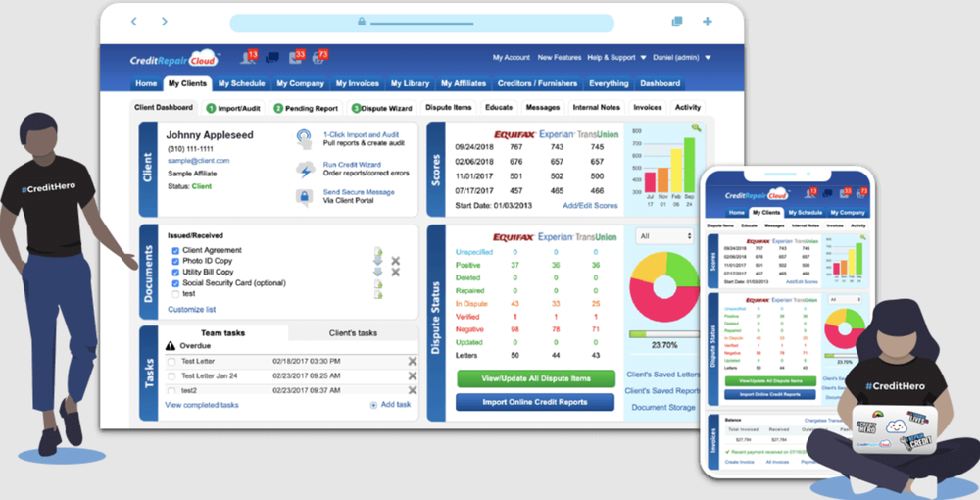Uncheck the Social Security Card (optional) checkbox
The height and width of the screenshot is (500, 980).
tap(175, 283)
